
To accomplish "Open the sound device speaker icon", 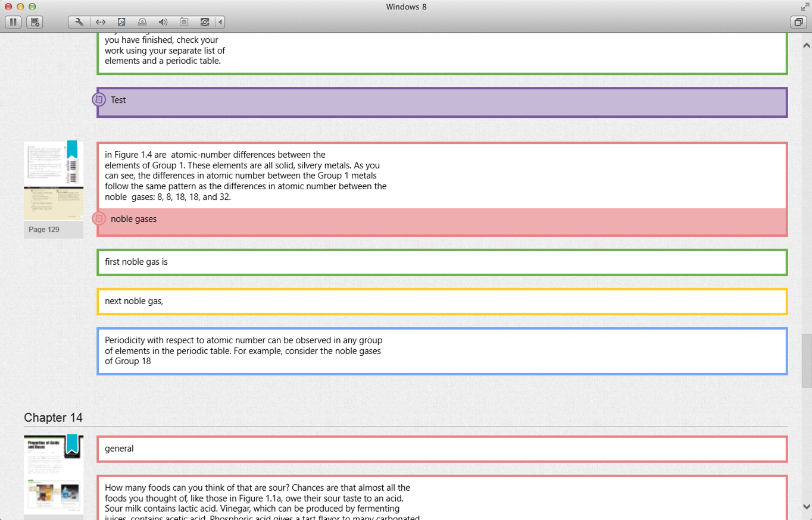I will pos(163,22).
